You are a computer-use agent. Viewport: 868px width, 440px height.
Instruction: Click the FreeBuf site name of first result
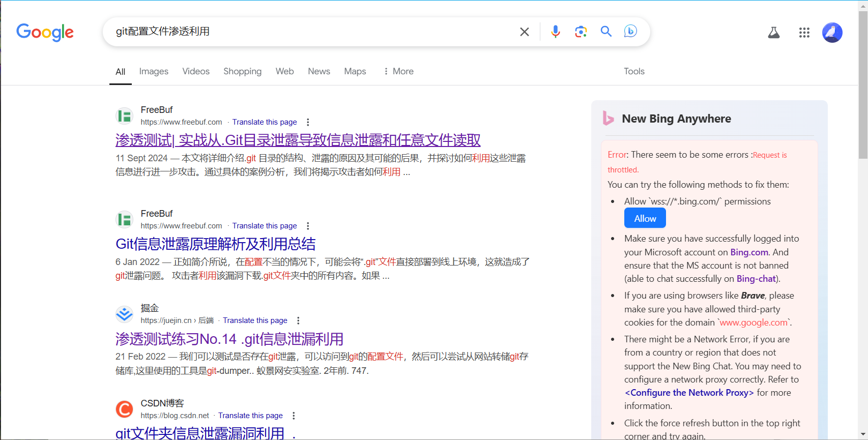point(157,110)
